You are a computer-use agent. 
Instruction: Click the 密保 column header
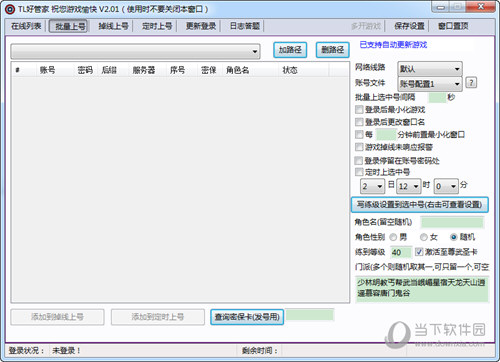point(209,70)
